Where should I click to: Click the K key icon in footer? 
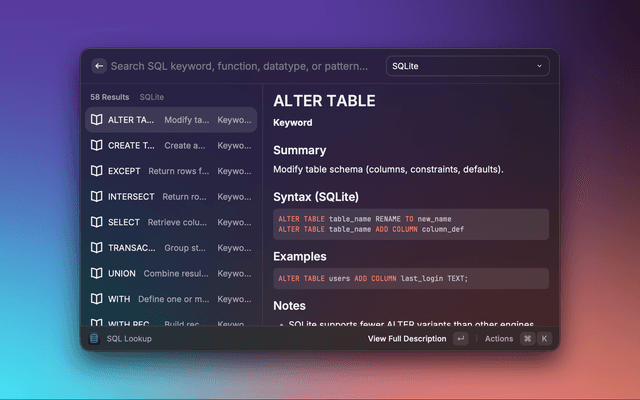[545, 339]
